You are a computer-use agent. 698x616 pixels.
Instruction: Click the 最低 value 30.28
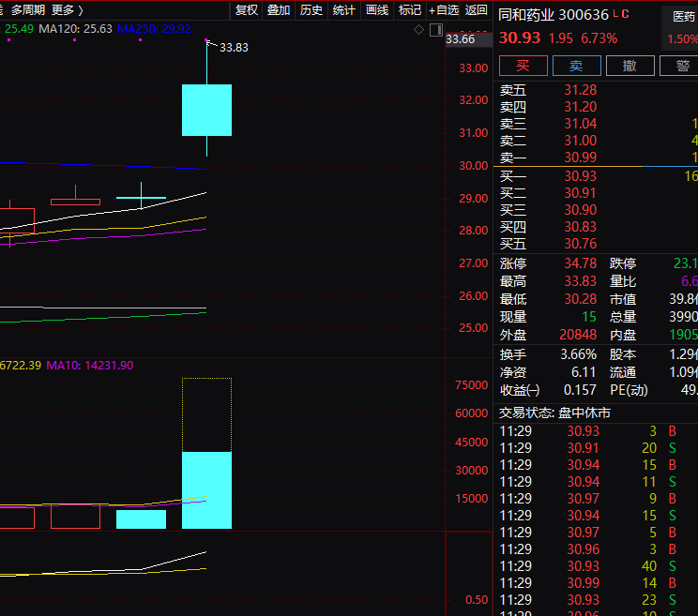(x=581, y=299)
